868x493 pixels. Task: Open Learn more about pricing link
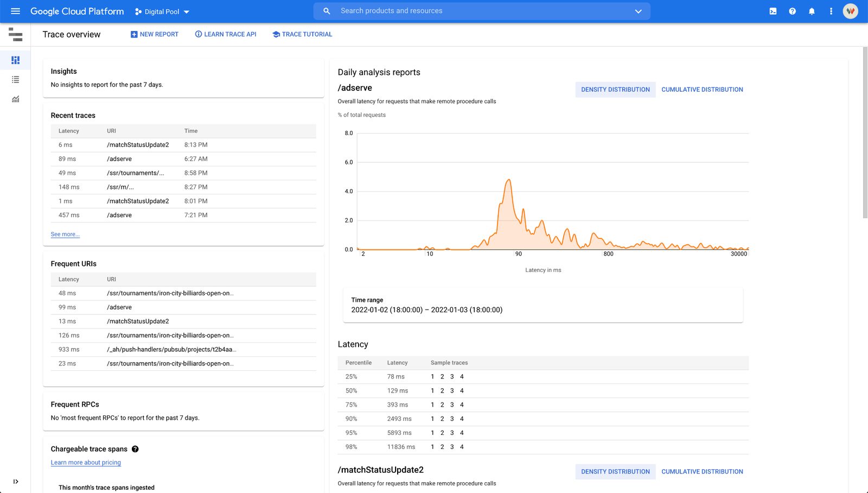coord(86,463)
